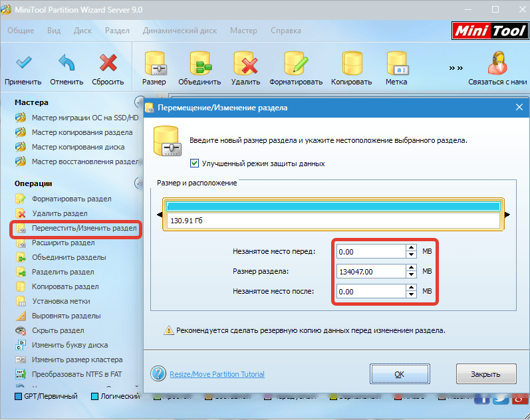Open the Раздел menu
530x420 pixels.
(117, 31)
